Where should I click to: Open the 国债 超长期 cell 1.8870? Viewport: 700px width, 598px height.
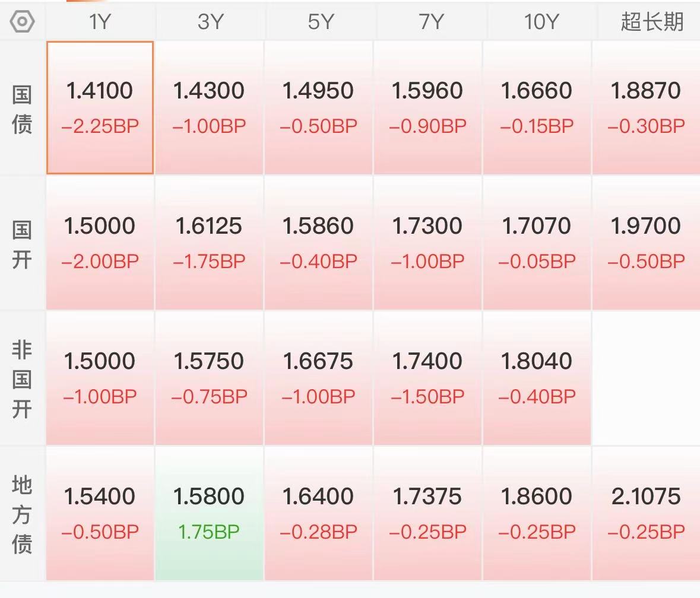(647, 107)
